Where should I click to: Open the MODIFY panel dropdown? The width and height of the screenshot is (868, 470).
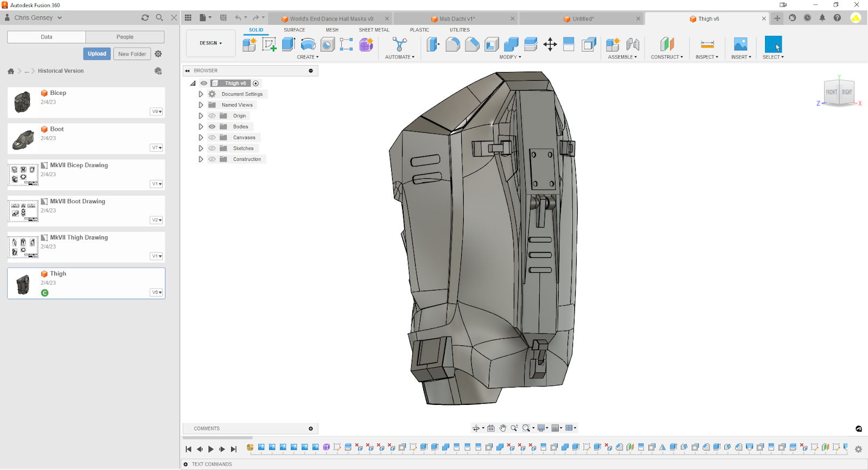pyautogui.click(x=510, y=57)
